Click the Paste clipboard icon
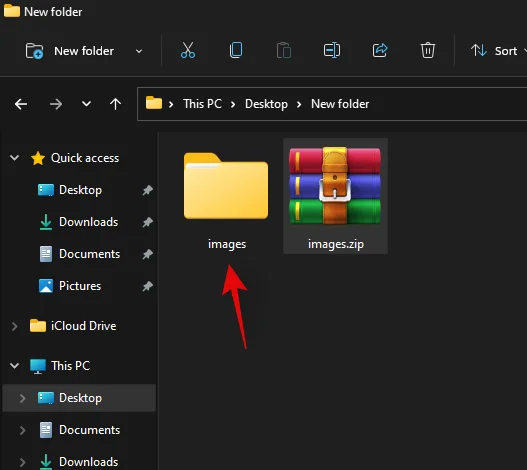The image size is (527, 470). (284, 50)
